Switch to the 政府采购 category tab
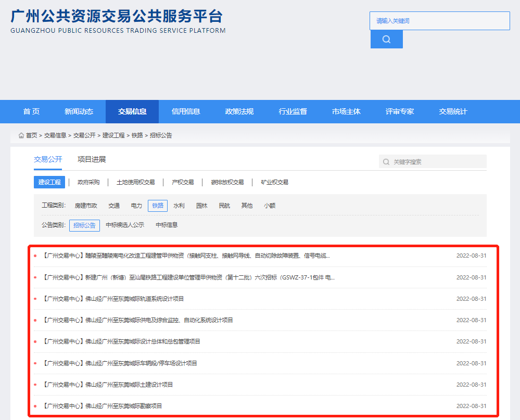This screenshot has height=420, width=520. (88, 182)
